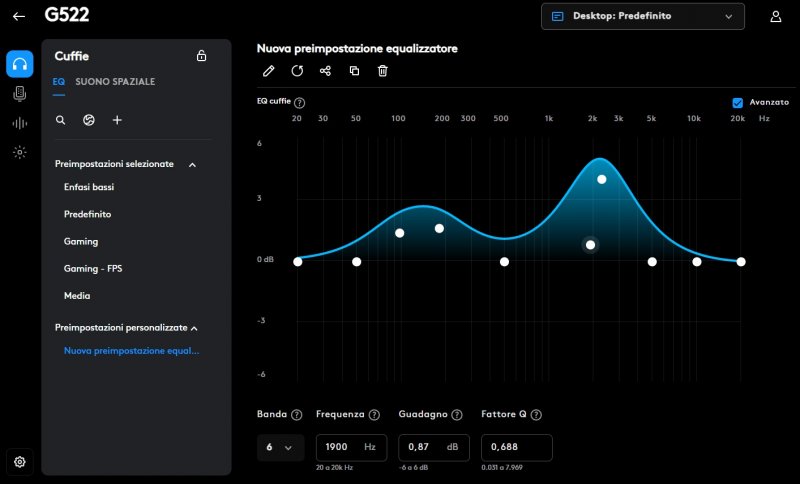Open the microphone settings in sidebar
The width and height of the screenshot is (800, 484).
coord(19,94)
